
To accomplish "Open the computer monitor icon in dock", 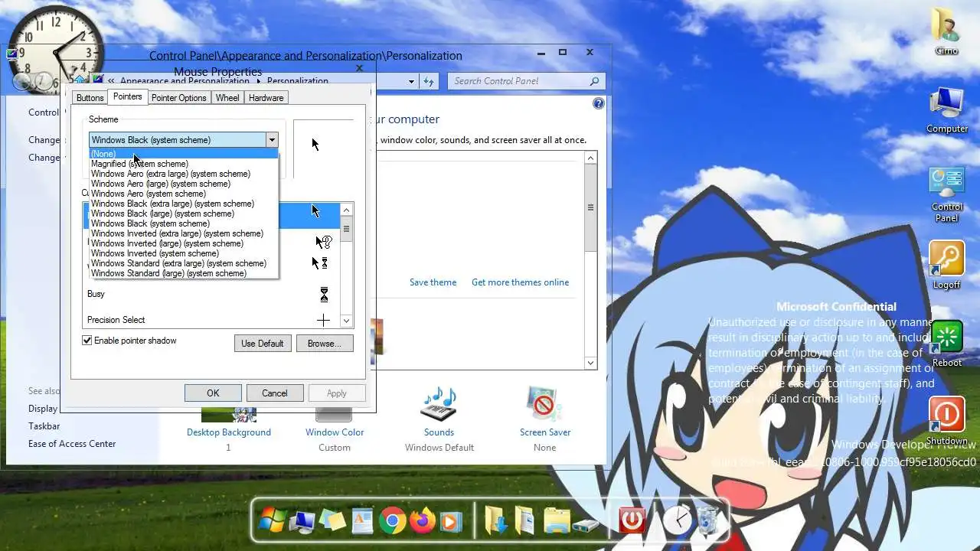I will [x=302, y=521].
